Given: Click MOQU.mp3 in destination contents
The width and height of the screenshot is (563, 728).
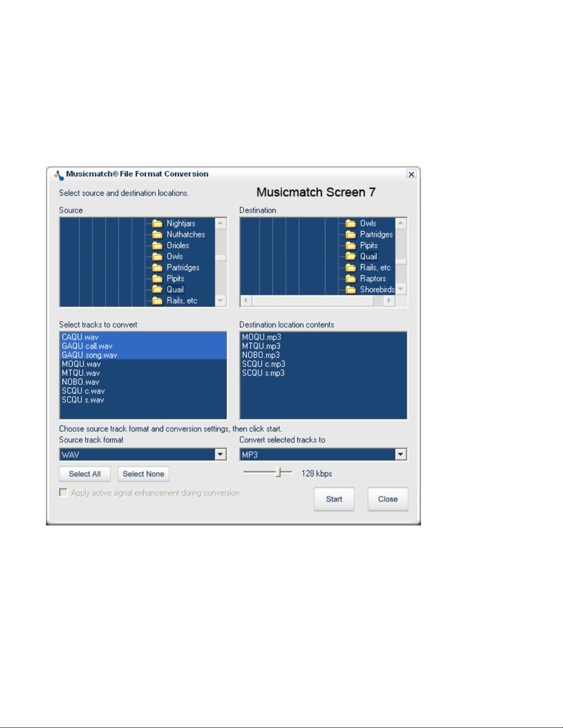Looking at the screenshot, I should point(262,337).
